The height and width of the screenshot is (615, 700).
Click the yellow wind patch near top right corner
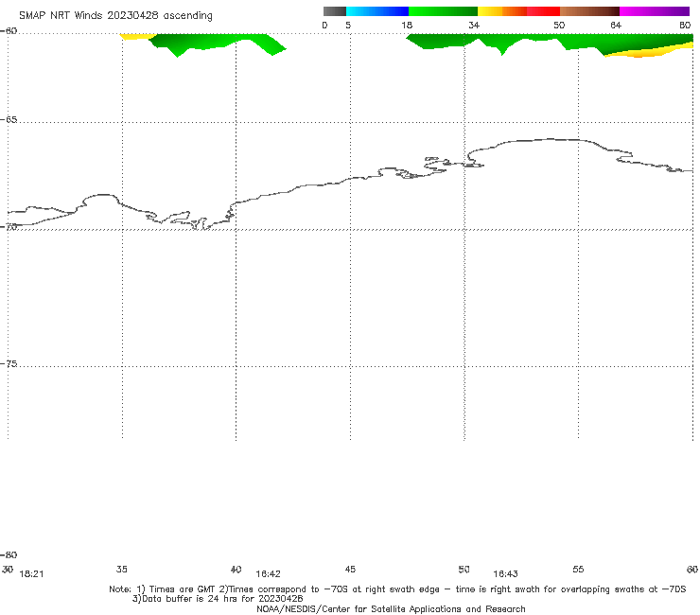647,51
